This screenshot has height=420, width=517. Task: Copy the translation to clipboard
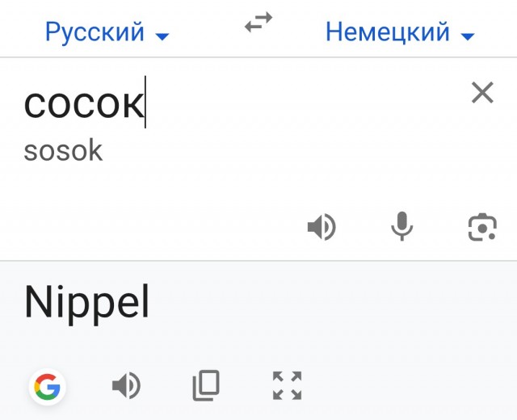206,387
